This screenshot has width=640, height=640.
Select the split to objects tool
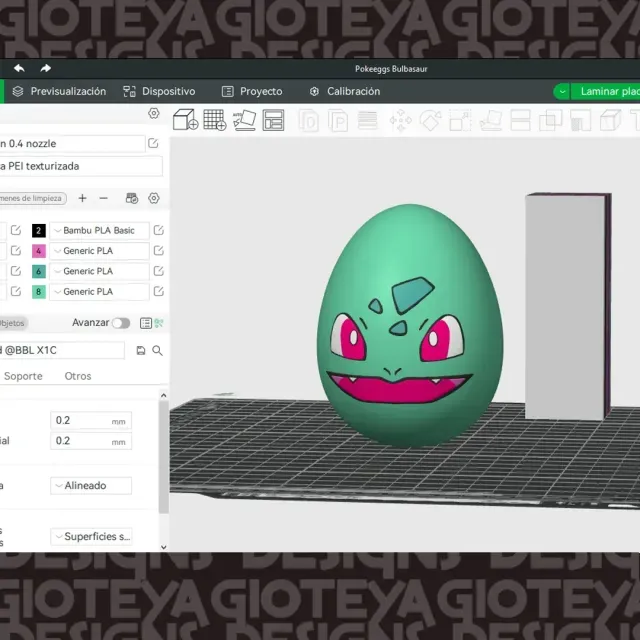point(309,121)
